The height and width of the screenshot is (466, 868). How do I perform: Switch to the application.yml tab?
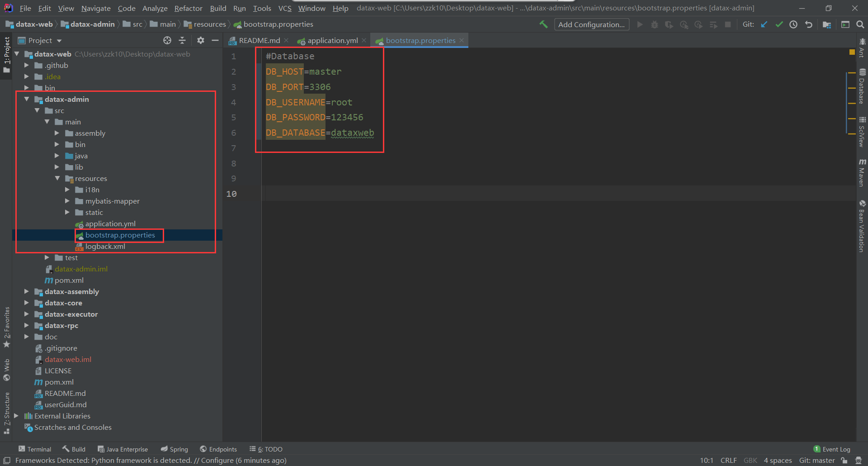(332, 40)
